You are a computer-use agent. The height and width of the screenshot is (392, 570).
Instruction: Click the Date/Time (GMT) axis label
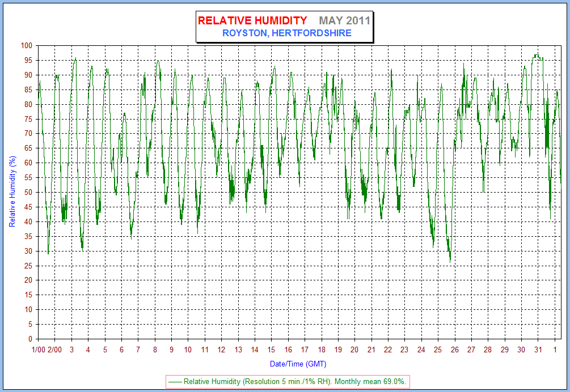(298, 364)
